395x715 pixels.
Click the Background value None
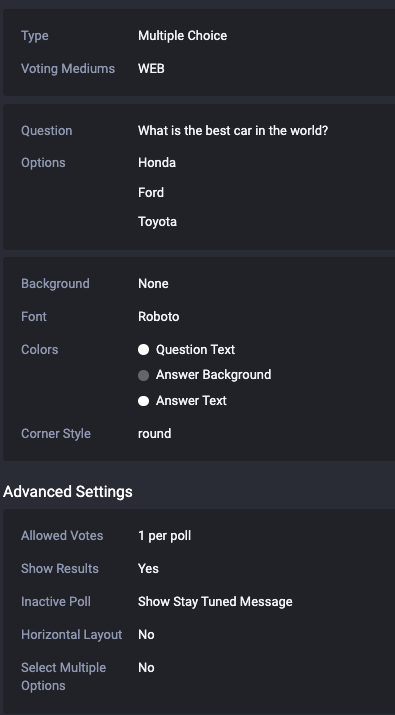click(x=153, y=284)
